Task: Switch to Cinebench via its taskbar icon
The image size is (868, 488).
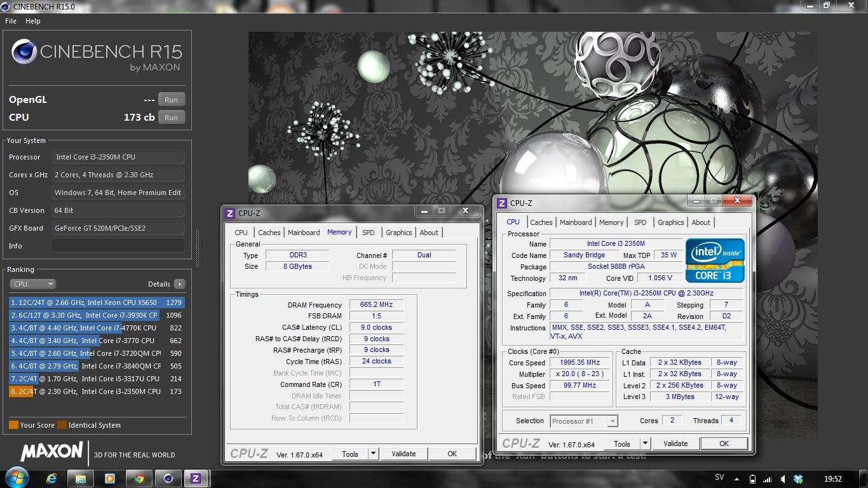Action: point(168,478)
